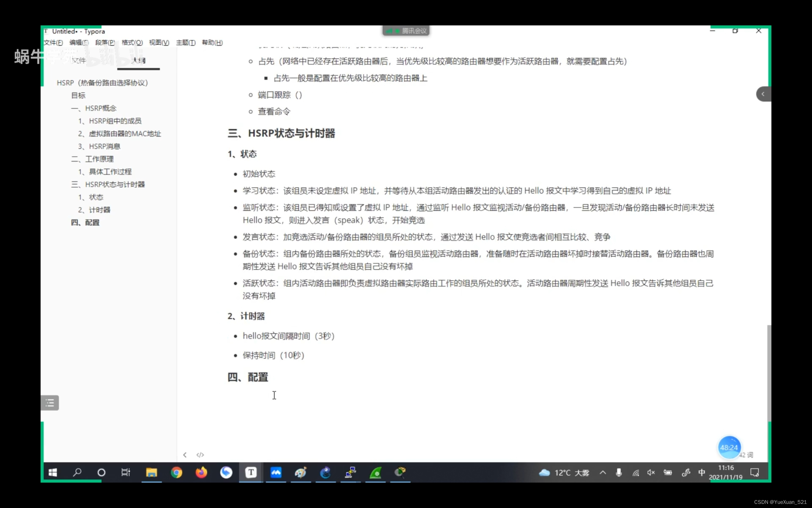Open Google Chrome from taskbar
812x508 pixels.
pos(176,473)
